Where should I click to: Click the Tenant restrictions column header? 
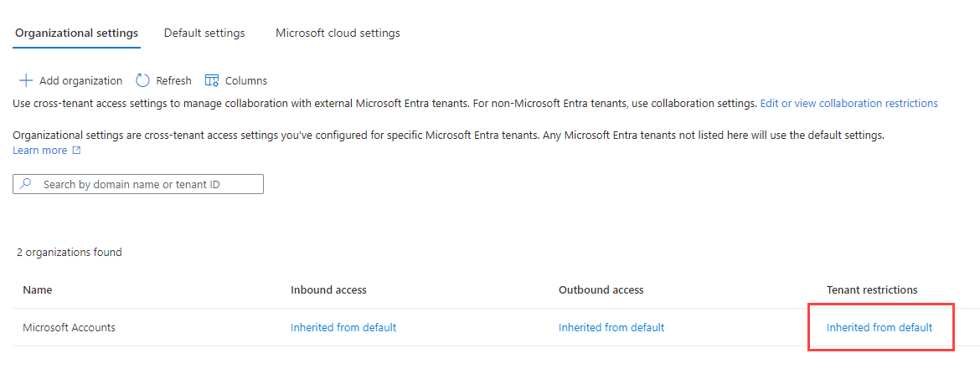pos(872,289)
